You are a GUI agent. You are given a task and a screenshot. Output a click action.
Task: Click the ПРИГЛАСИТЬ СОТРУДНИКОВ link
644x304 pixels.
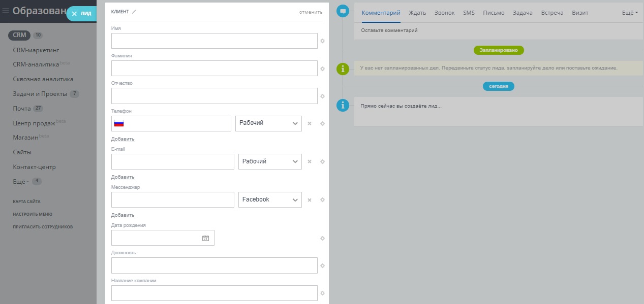43,227
